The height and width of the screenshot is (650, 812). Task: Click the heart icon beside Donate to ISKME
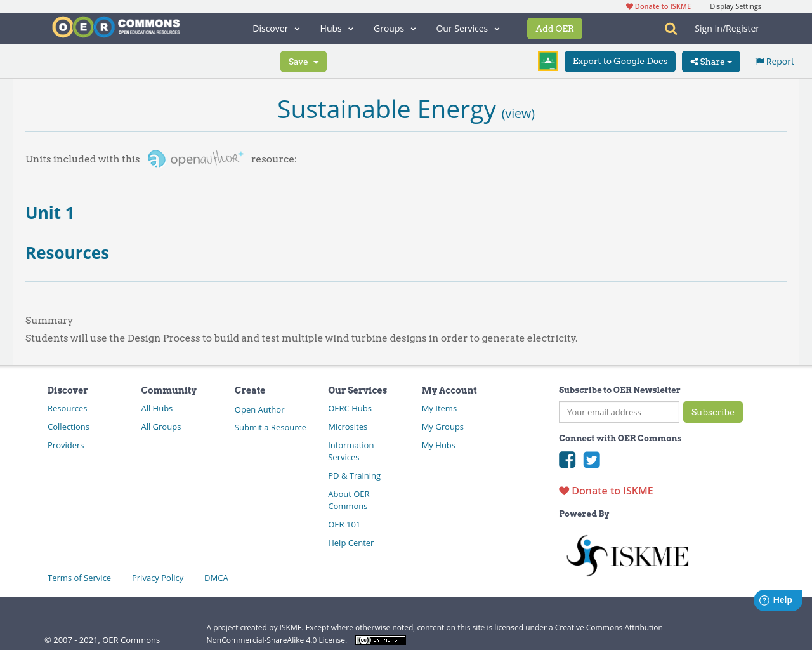[563, 489]
